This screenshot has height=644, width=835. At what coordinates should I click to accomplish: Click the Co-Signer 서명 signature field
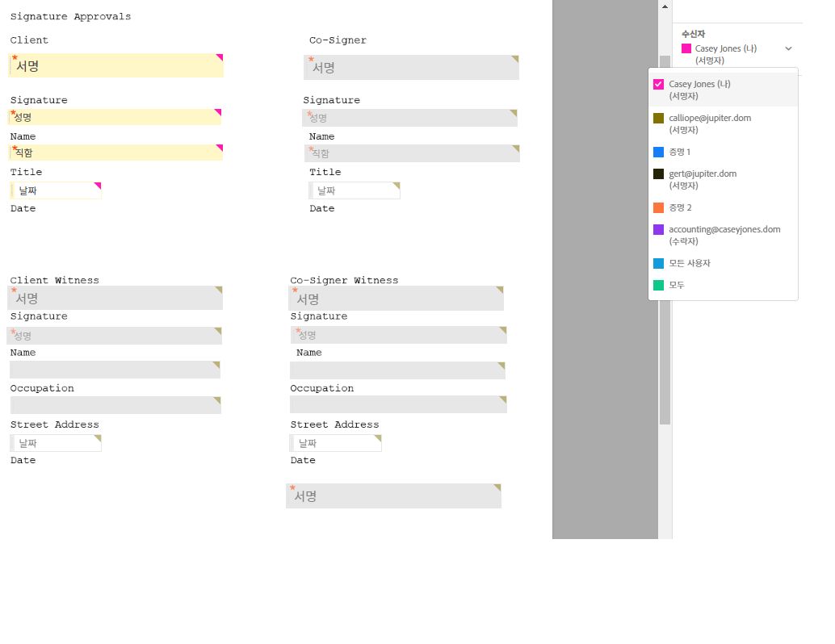pos(411,68)
